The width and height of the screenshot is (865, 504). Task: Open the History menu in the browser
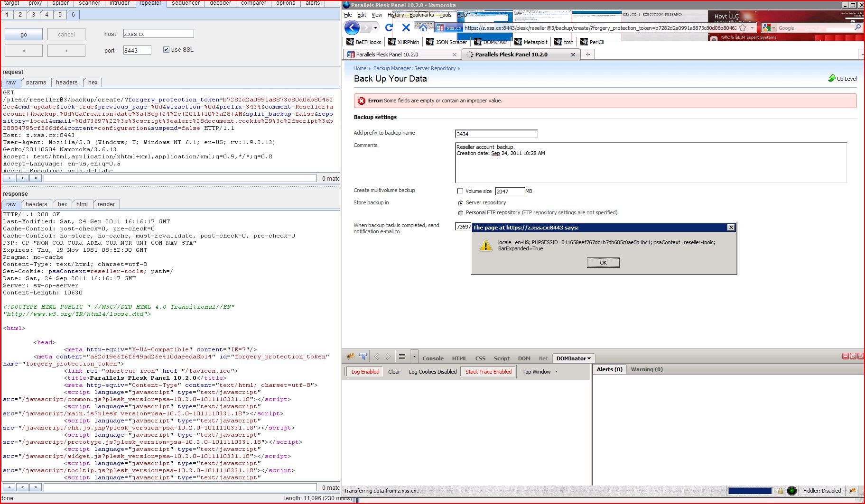point(396,15)
